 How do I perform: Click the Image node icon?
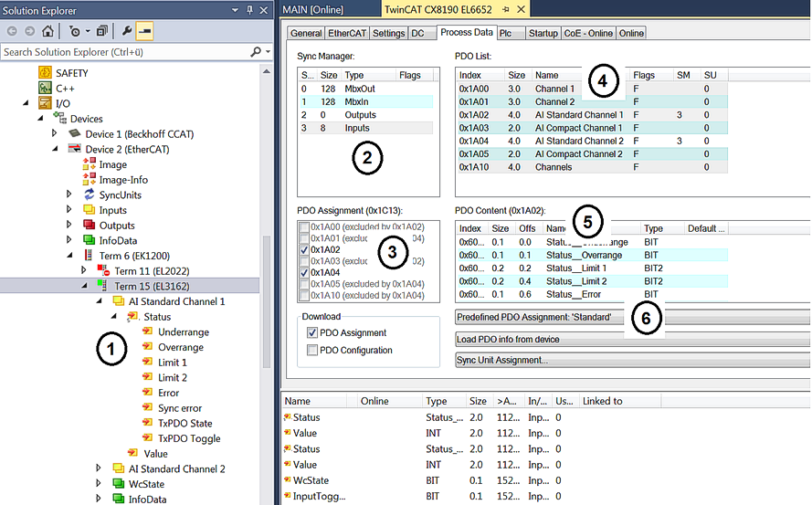click(90, 164)
